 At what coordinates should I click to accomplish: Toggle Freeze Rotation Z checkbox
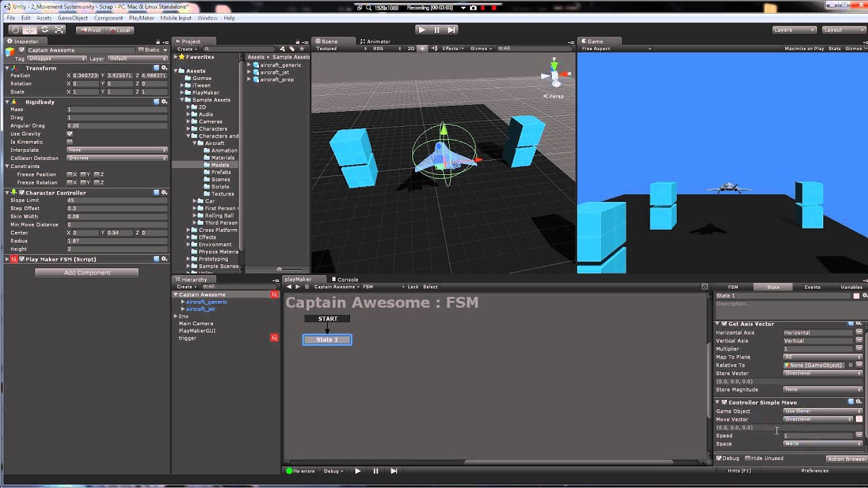[97, 182]
